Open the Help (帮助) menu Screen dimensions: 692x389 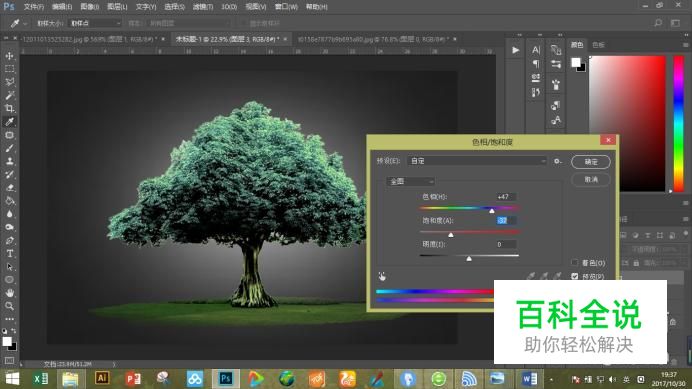316,7
